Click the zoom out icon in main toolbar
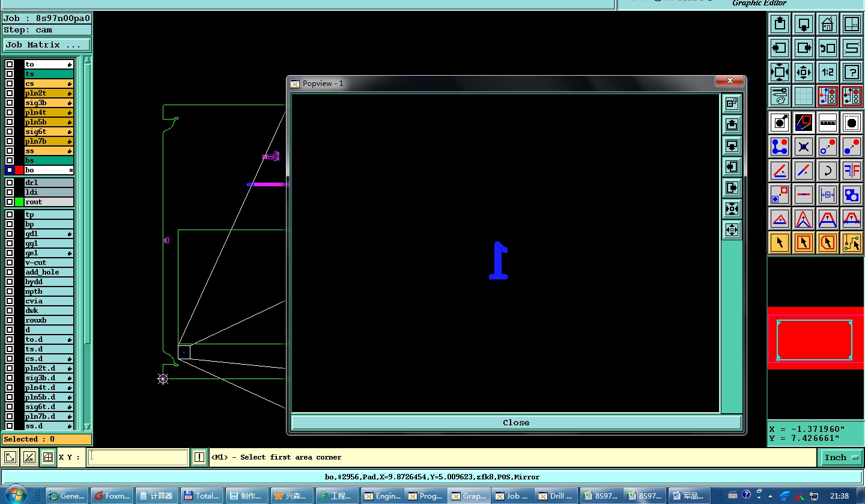This screenshot has width=865, height=504. pos(804,72)
